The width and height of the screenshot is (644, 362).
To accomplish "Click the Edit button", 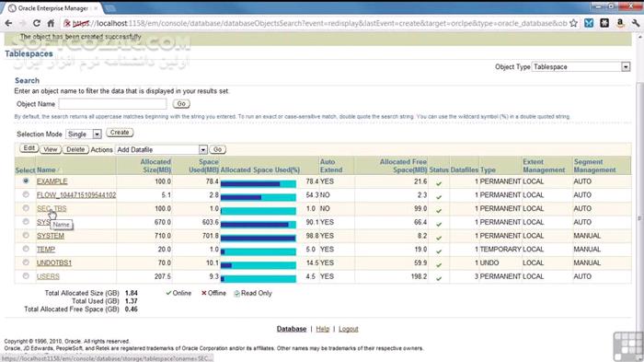I will click(x=29, y=148).
